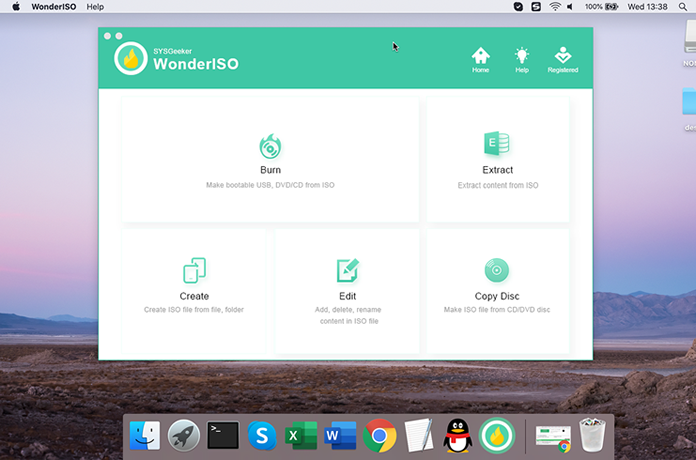Click the Wi-Fi status icon
The height and width of the screenshot is (460, 696).
tap(554, 7)
